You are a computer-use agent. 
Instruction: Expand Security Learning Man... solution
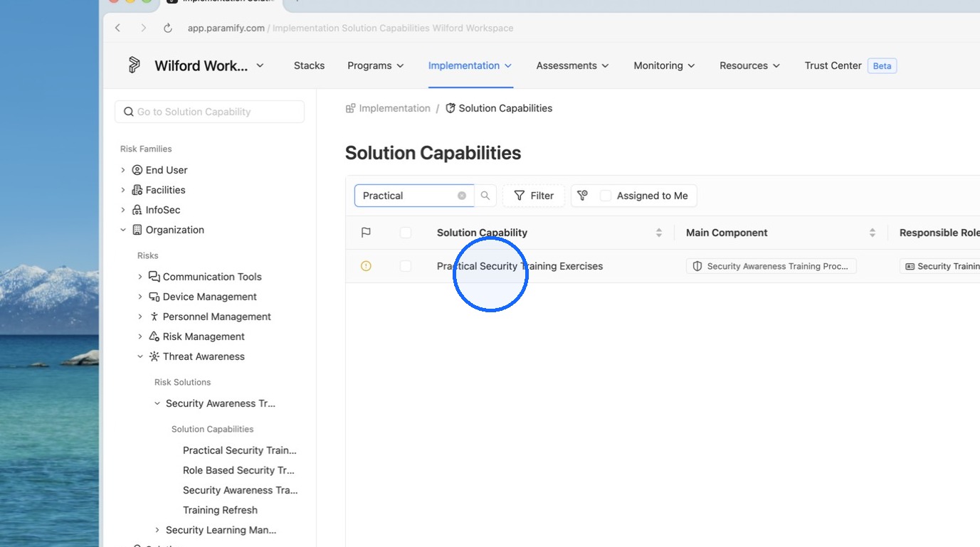[157, 530]
